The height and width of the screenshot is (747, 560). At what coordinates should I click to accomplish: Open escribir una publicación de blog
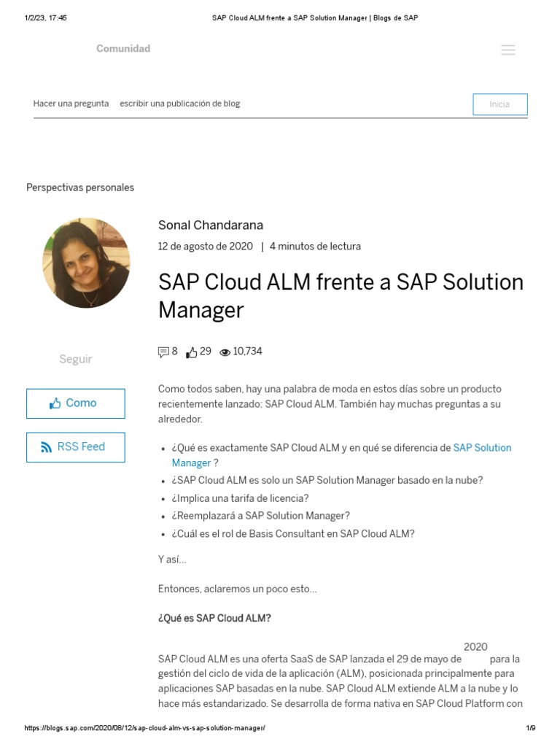[179, 104]
